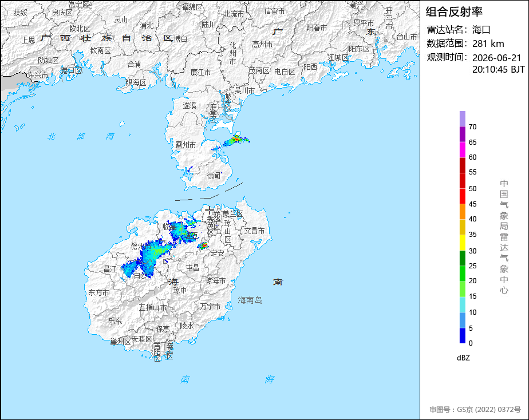Click the 审图号 GS京 (2022) 0372号 text
Screen dimensions: 529x420
(475, 410)
